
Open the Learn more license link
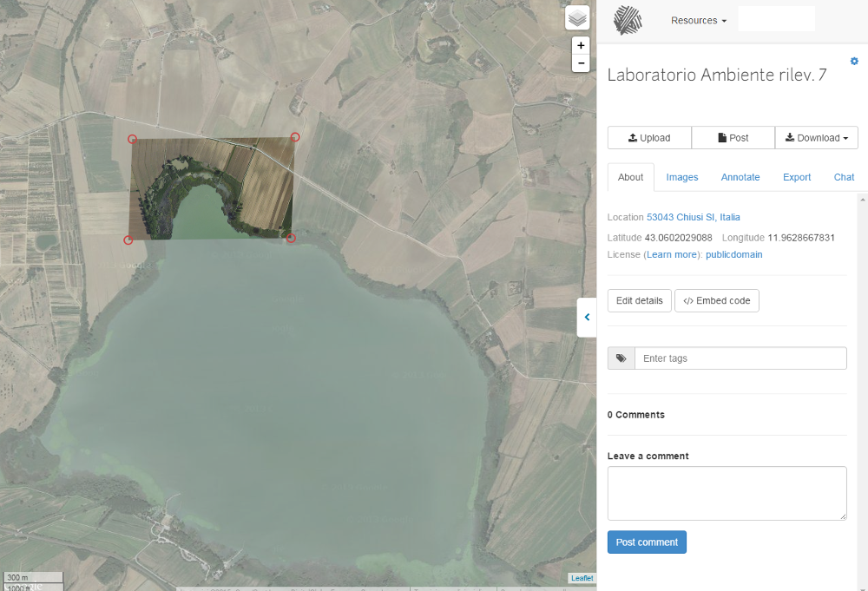pyautogui.click(x=672, y=254)
